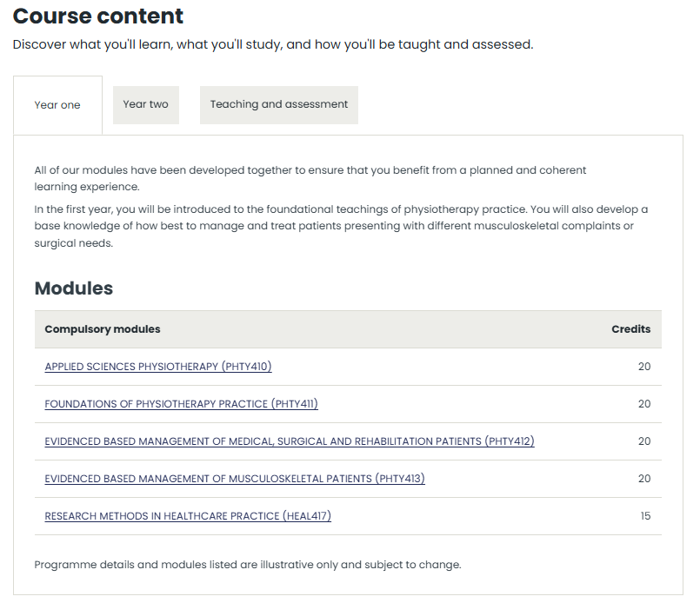
Task: Click the Compulsory modules column header
Action: [103, 329]
